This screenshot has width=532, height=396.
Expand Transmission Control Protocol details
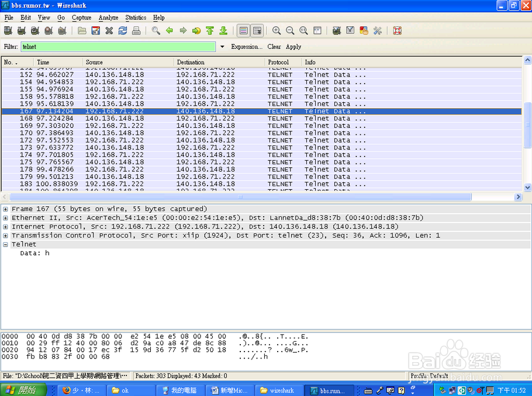(5, 235)
